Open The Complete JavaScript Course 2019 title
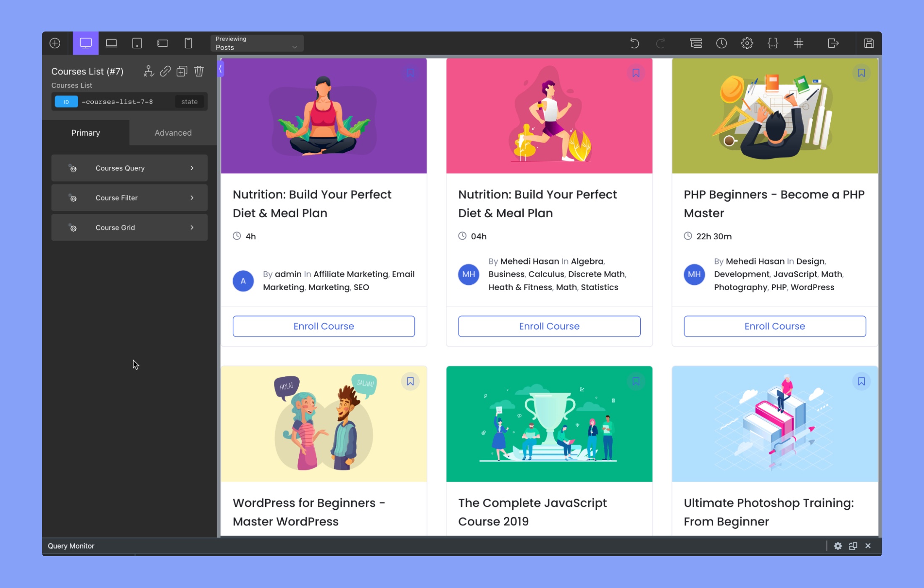This screenshot has width=924, height=588. [x=532, y=512]
